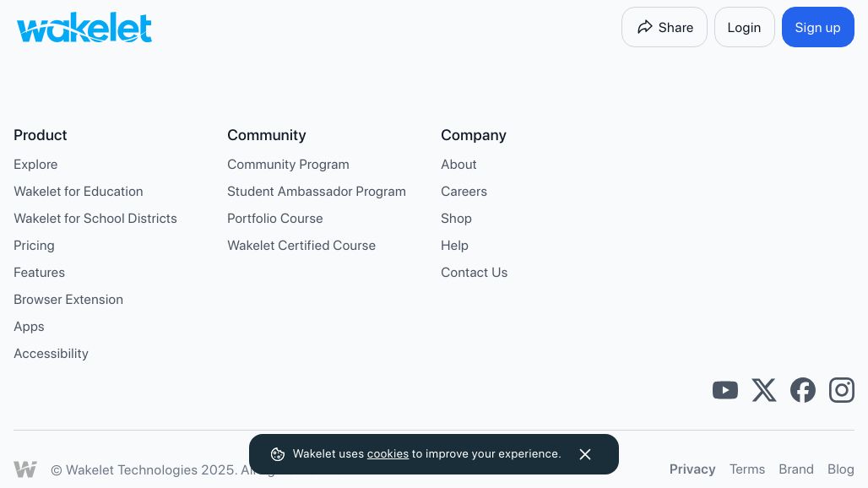Click the Company column heading
868x488 pixels.
click(474, 135)
